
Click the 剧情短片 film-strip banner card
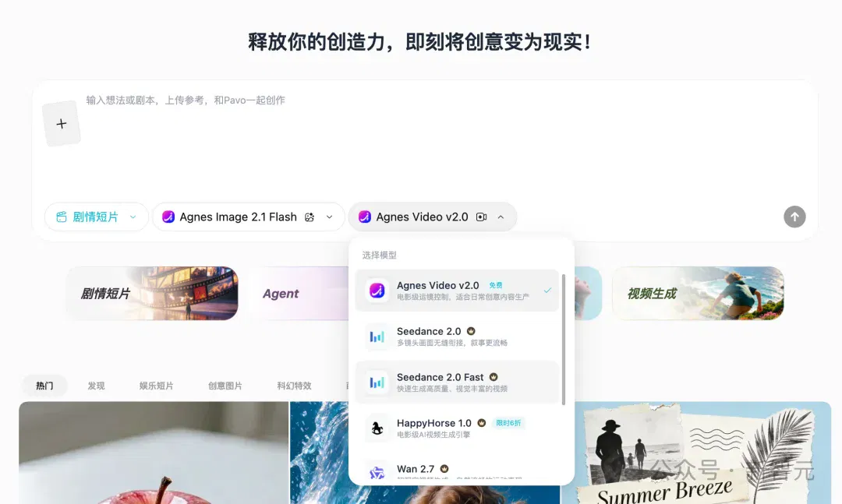tap(152, 294)
